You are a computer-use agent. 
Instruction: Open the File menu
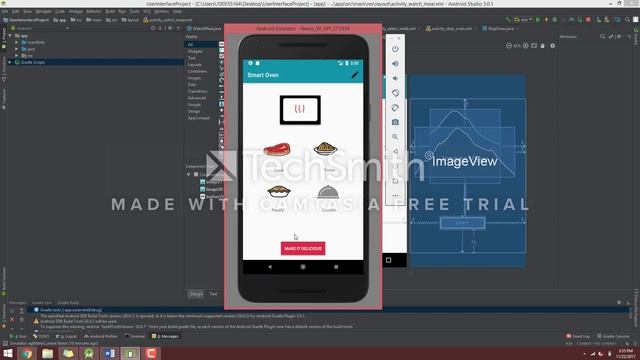pos(5,11)
